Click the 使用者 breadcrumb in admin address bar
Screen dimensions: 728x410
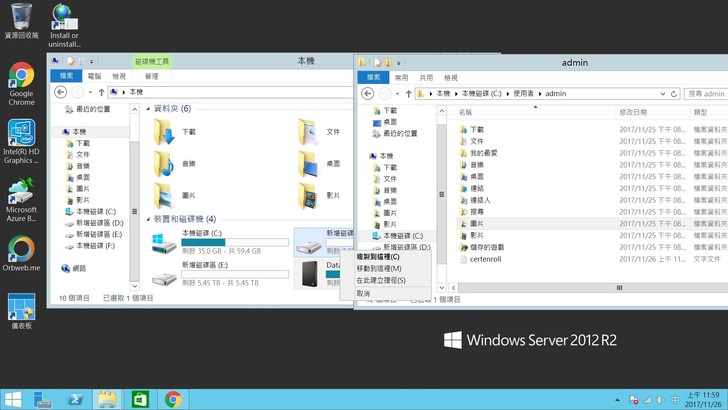point(523,94)
